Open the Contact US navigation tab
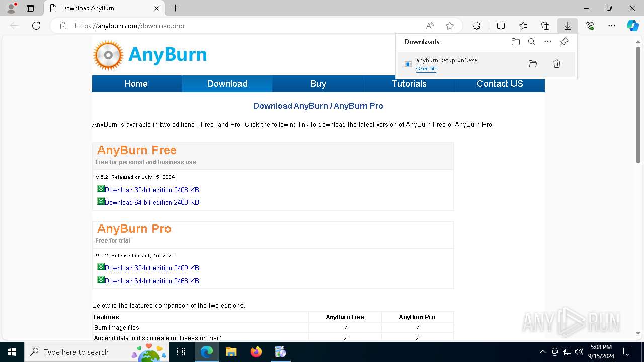The height and width of the screenshot is (362, 644). coord(500,84)
